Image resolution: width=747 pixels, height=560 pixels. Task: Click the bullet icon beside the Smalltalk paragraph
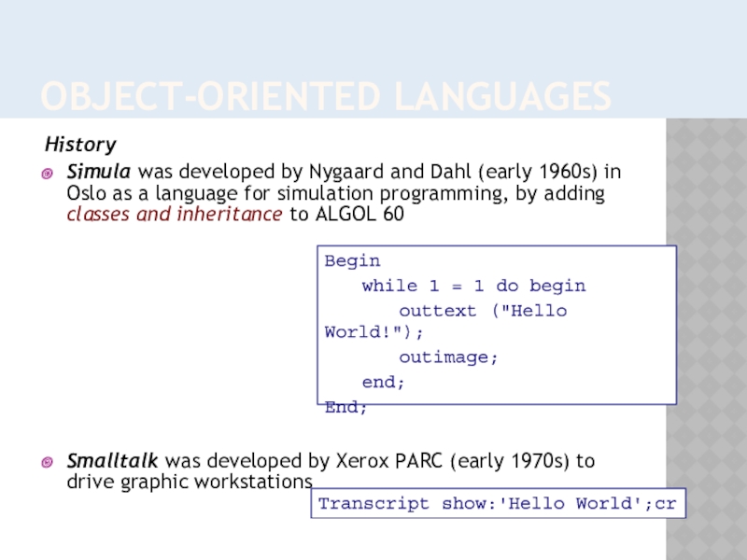pyautogui.click(x=48, y=462)
